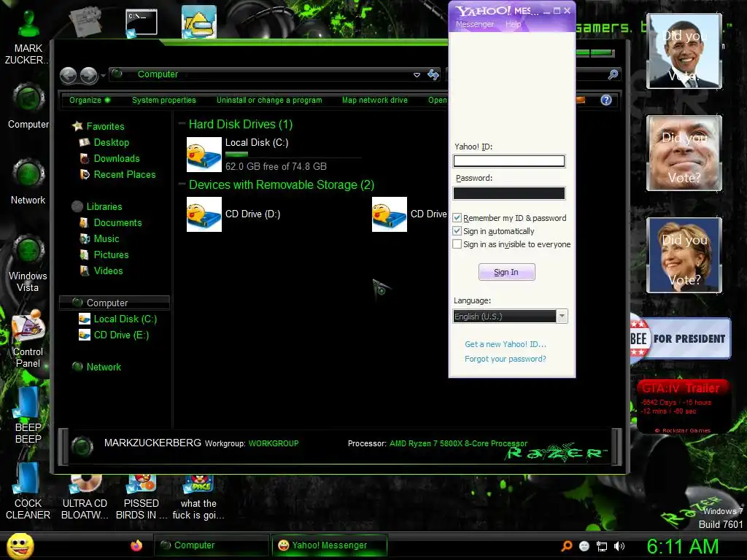The height and width of the screenshot is (560, 747).
Task: Click Get a new Yahoo! ID link
Action: coord(506,344)
